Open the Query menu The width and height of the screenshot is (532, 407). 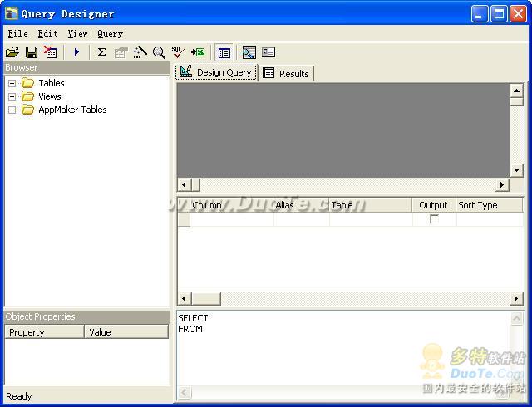pyautogui.click(x=110, y=33)
